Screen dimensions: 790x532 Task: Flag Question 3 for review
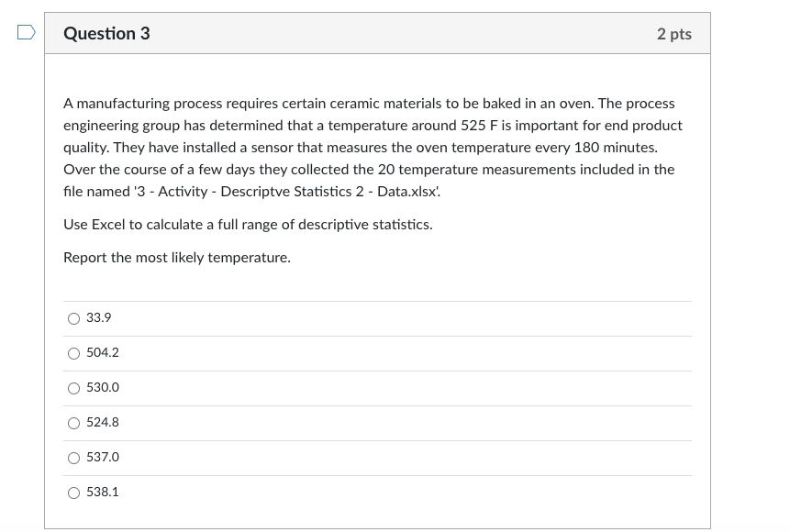coord(27,33)
